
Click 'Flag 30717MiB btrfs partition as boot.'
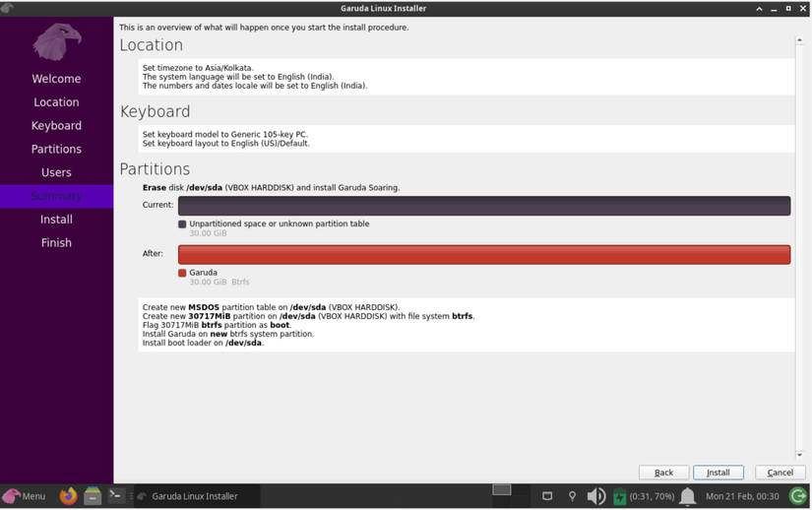[217, 325]
